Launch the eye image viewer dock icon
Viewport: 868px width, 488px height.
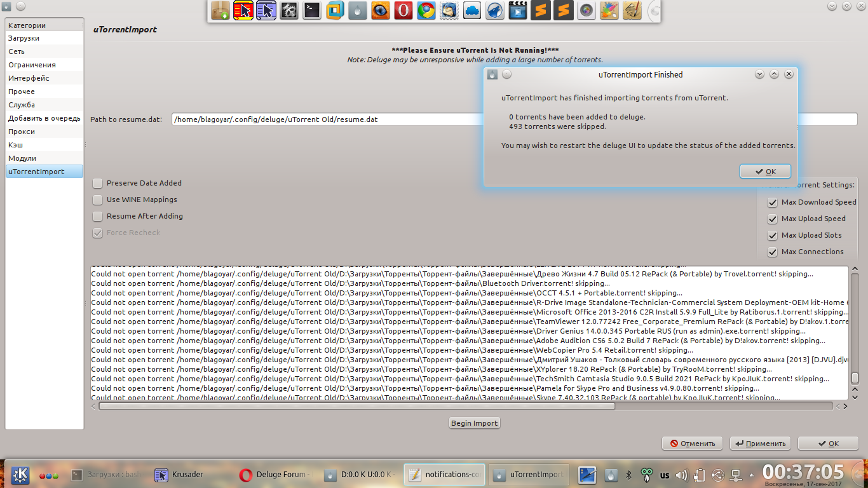[x=381, y=10]
